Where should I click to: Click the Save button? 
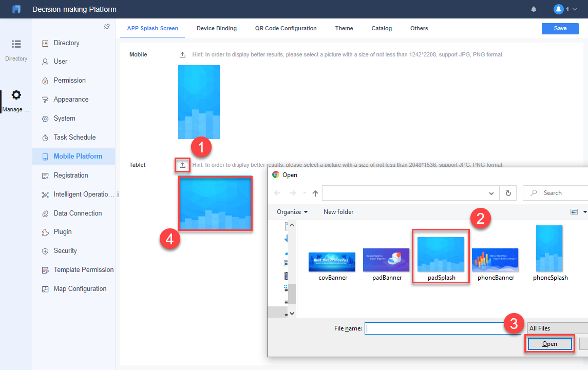[560, 28]
